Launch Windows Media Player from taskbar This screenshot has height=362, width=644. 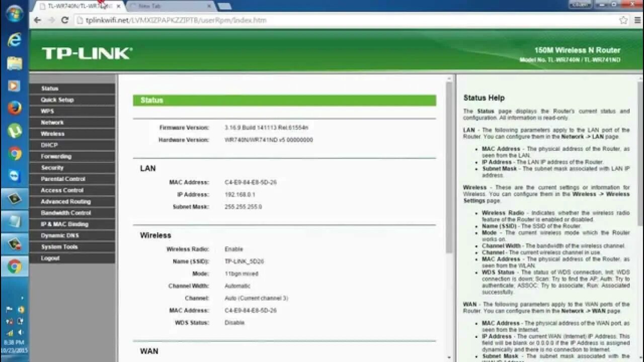point(15,86)
